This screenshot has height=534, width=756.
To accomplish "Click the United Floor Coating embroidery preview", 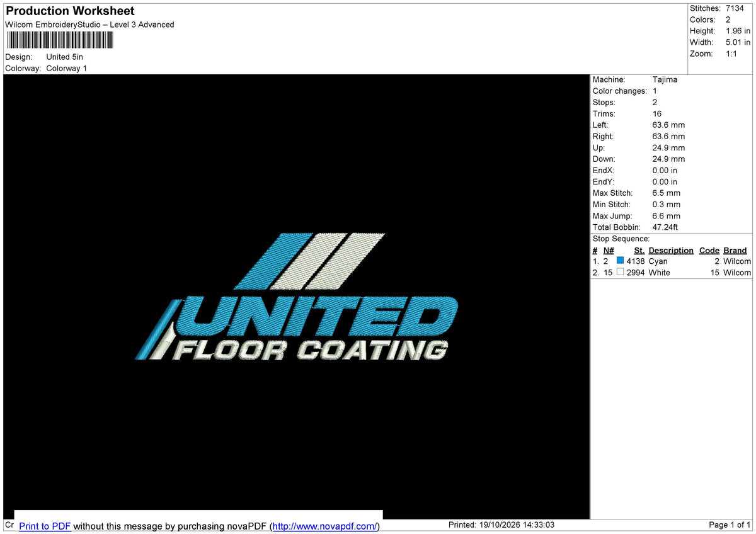I will coord(297,297).
